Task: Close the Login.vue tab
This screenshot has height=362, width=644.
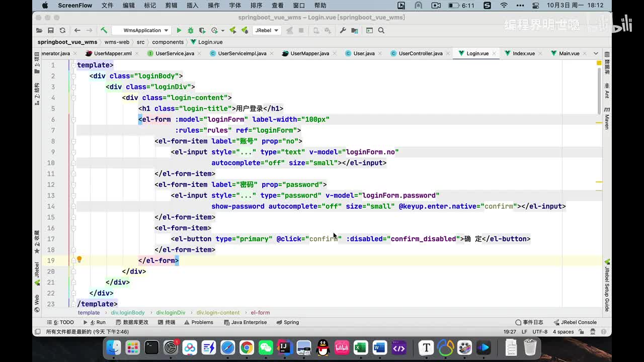Action: 494,53
